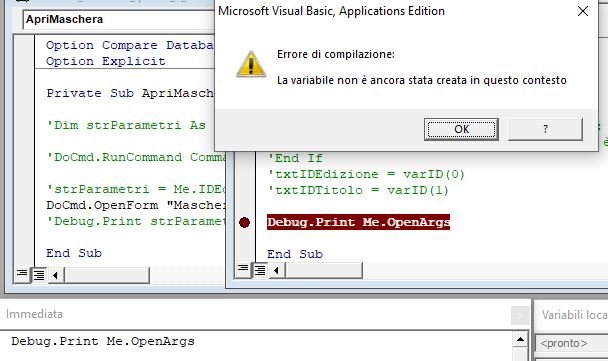Click the Immediata window title
Viewport: 608px width, 361px height.
35,314
